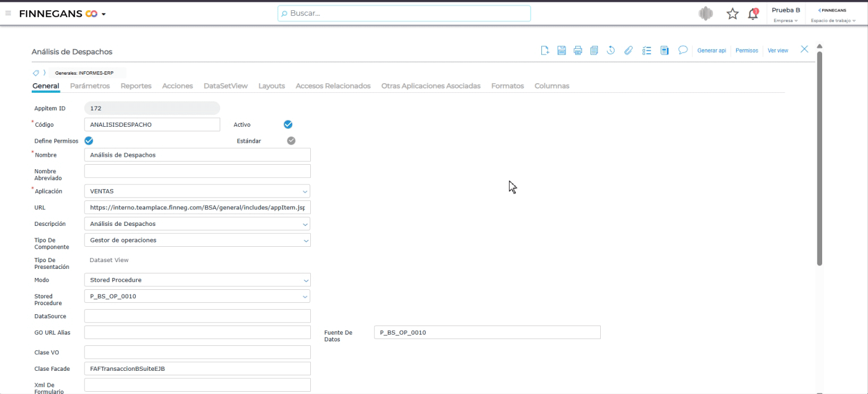This screenshot has height=394, width=868.
Task: Open the DataSetView tab
Action: [225, 86]
